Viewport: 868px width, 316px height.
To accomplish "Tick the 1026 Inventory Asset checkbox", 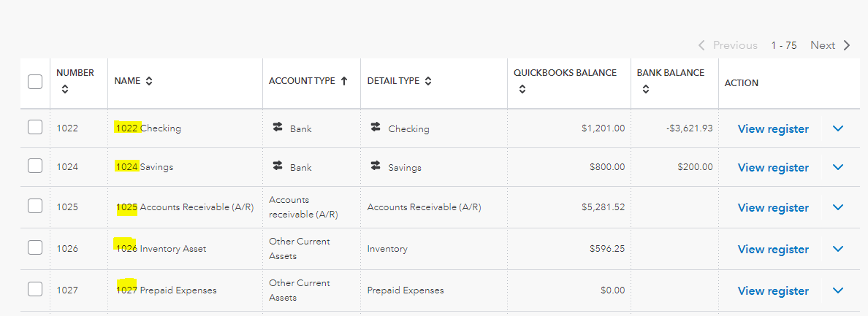I will [35, 248].
